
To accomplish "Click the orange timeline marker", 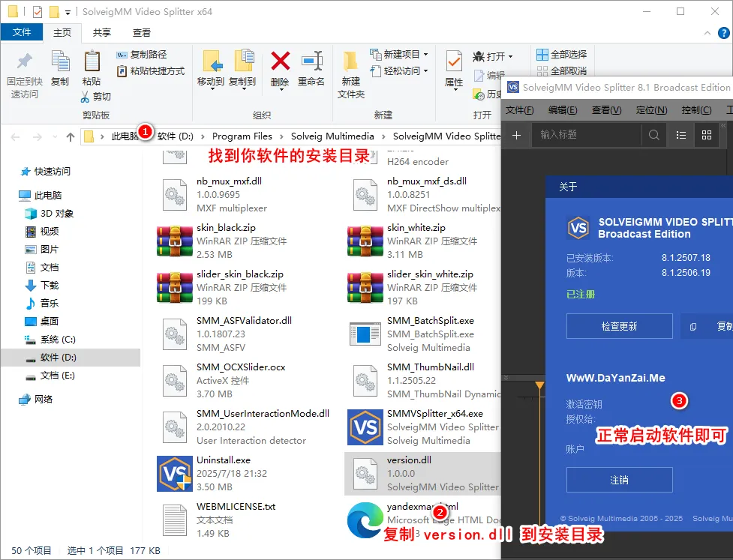I will point(539,385).
